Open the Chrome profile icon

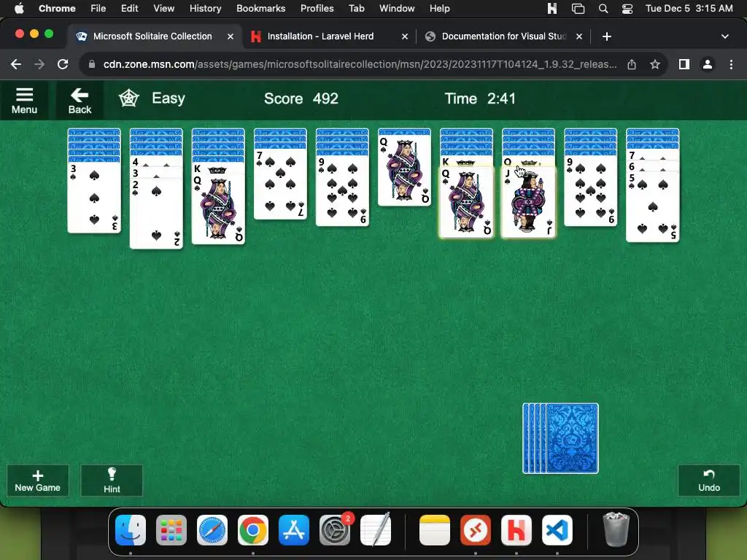[708, 64]
